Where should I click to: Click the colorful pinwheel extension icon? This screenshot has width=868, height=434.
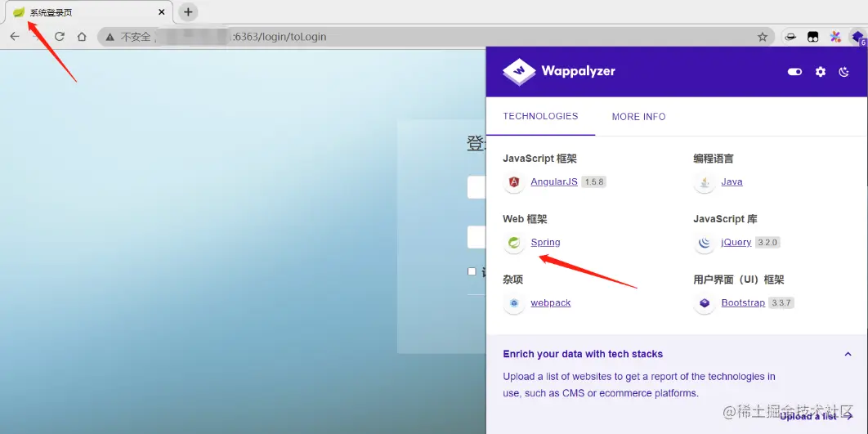834,37
